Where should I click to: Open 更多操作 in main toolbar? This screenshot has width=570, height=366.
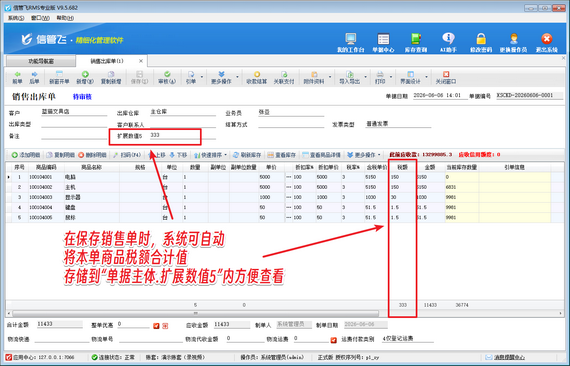221,78
